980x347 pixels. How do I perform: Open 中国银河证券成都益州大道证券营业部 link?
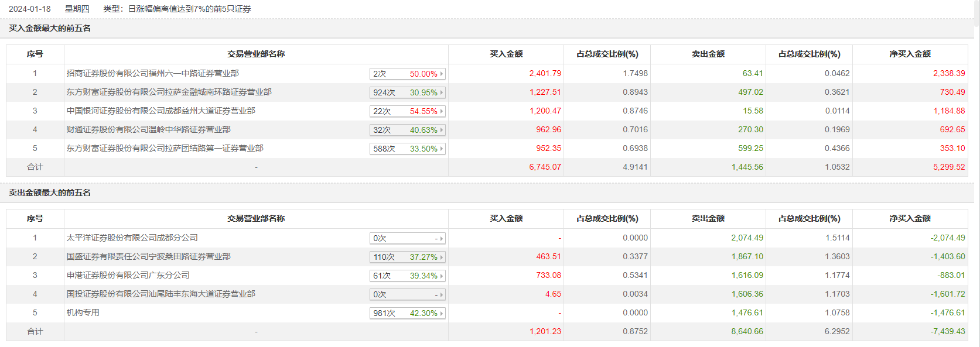tap(161, 111)
